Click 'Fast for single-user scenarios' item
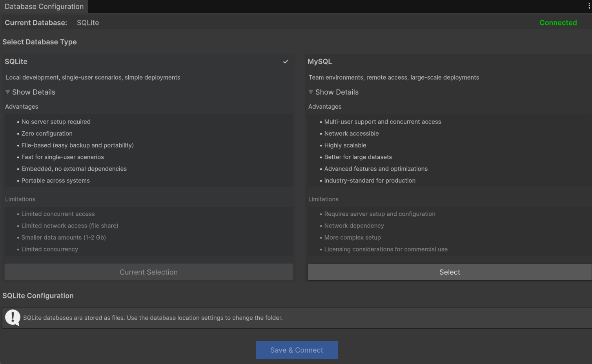This screenshot has width=592, height=364. click(x=62, y=157)
